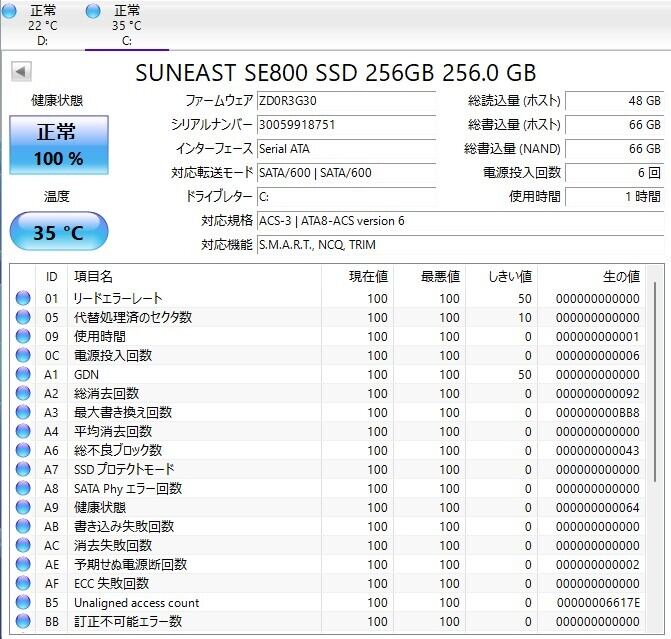Click the しきい値 column header
This screenshot has width=671, height=639.
pyautogui.click(x=502, y=276)
